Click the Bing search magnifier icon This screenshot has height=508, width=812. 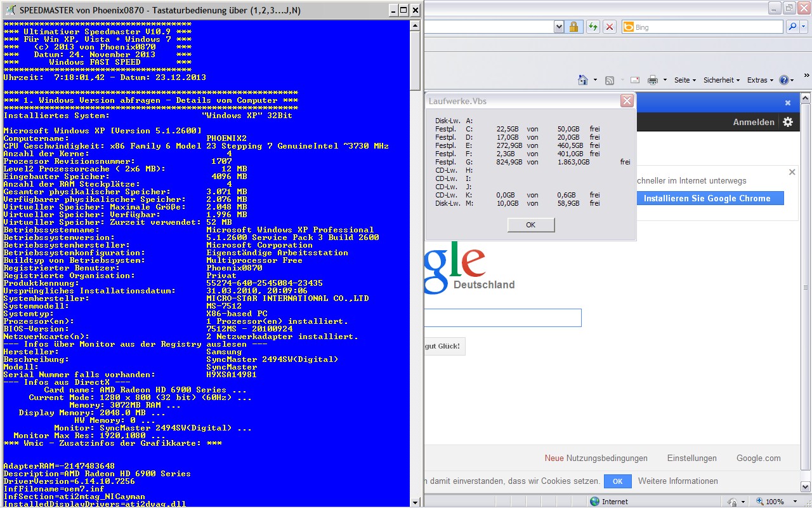pos(792,27)
